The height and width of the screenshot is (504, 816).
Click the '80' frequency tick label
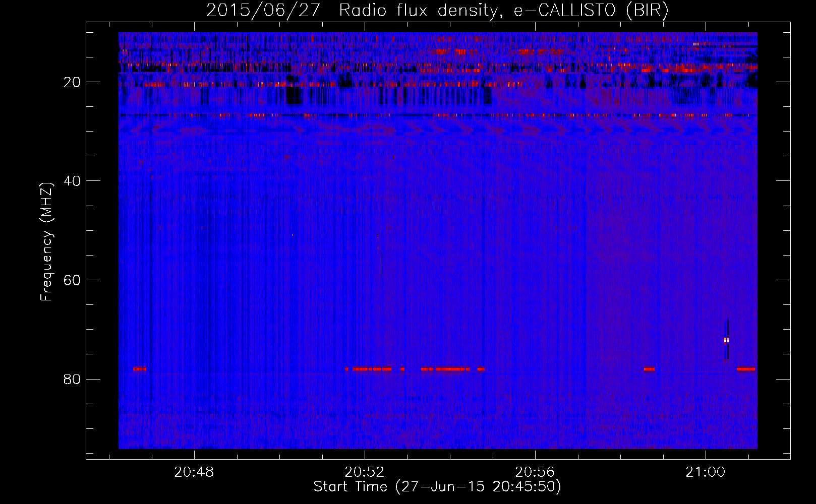(x=73, y=379)
